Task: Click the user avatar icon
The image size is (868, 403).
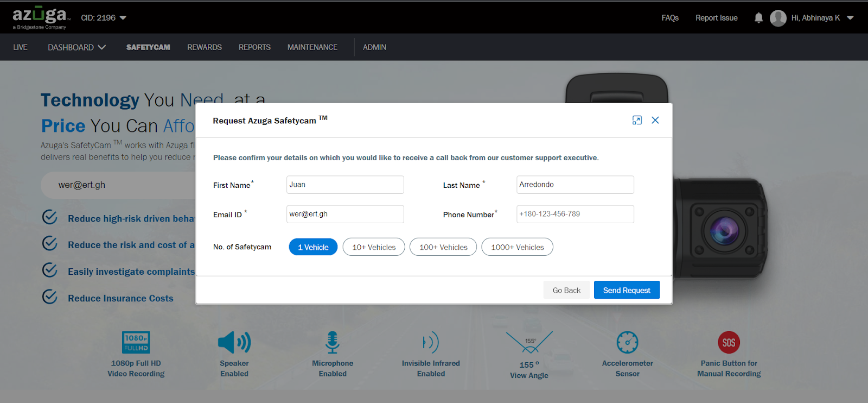Action: [x=778, y=18]
